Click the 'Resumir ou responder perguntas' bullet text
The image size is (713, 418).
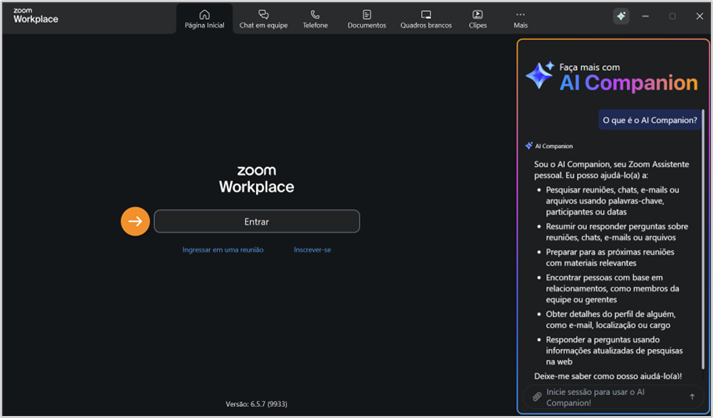tap(617, 232)
